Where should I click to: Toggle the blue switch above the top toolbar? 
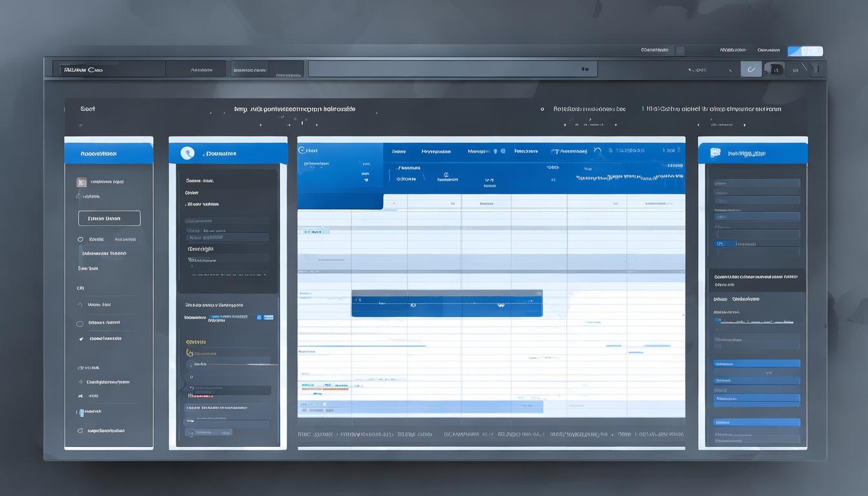point(805,51)
